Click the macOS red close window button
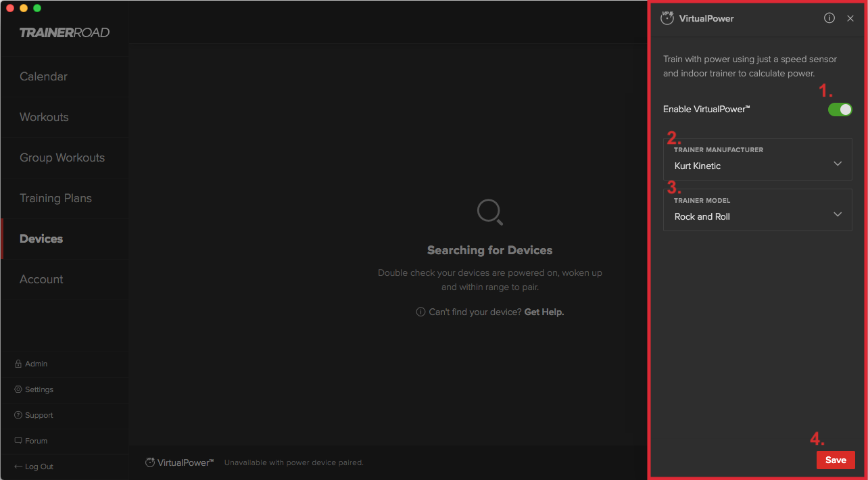 pos(10,8)
